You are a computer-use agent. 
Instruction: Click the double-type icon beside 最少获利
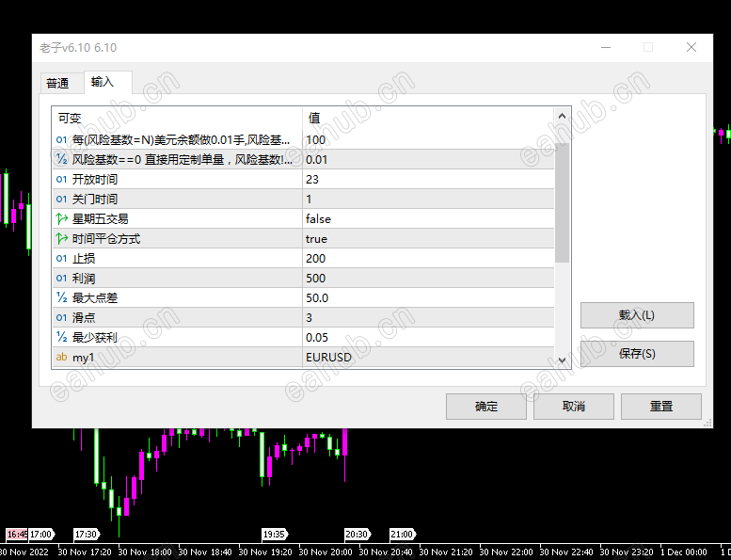point(61,337)
